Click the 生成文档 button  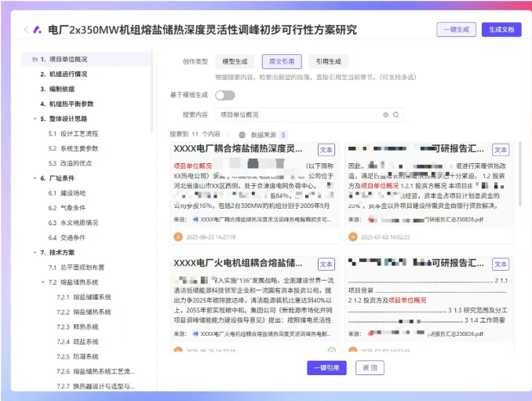[x=501, y=30]
